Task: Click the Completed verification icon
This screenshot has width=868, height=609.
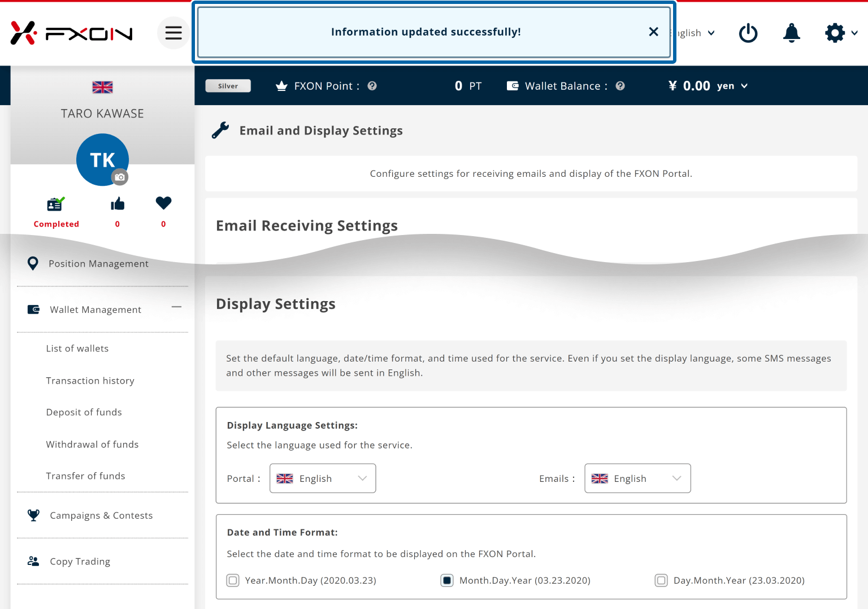Action: (56, 203)
